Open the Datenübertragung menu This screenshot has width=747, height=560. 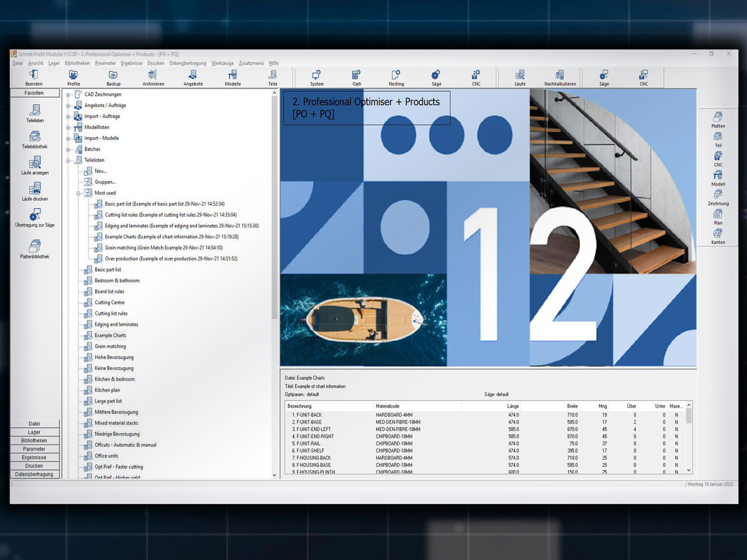188,63
